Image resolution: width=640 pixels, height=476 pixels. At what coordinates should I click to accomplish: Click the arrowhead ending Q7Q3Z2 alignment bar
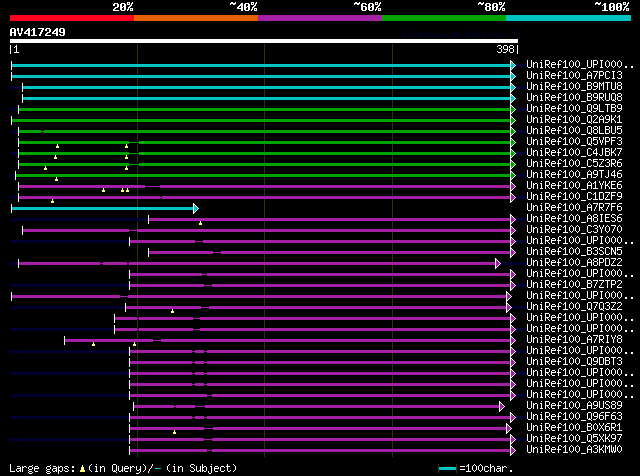509,307
